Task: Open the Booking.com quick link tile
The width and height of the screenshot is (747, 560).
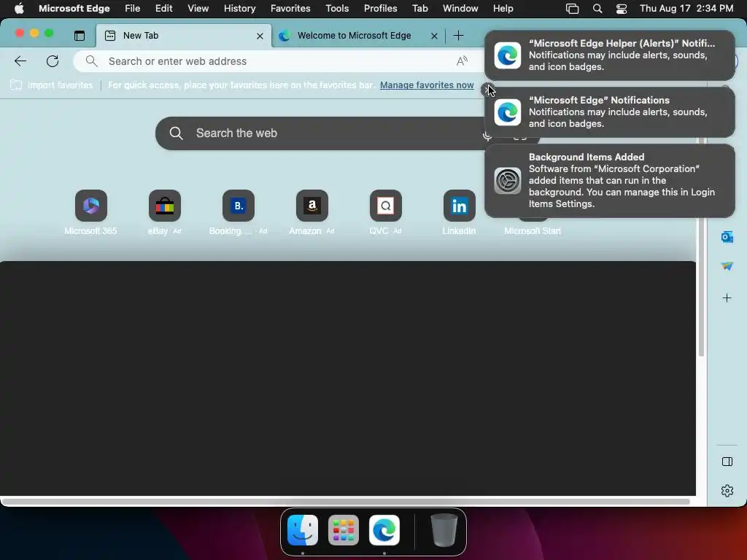Action: pos(239,206)
